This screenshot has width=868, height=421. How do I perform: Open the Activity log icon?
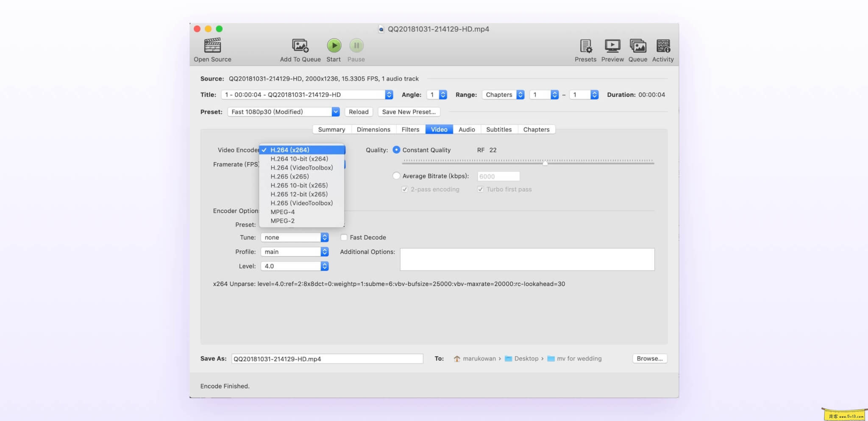[663, 46]
